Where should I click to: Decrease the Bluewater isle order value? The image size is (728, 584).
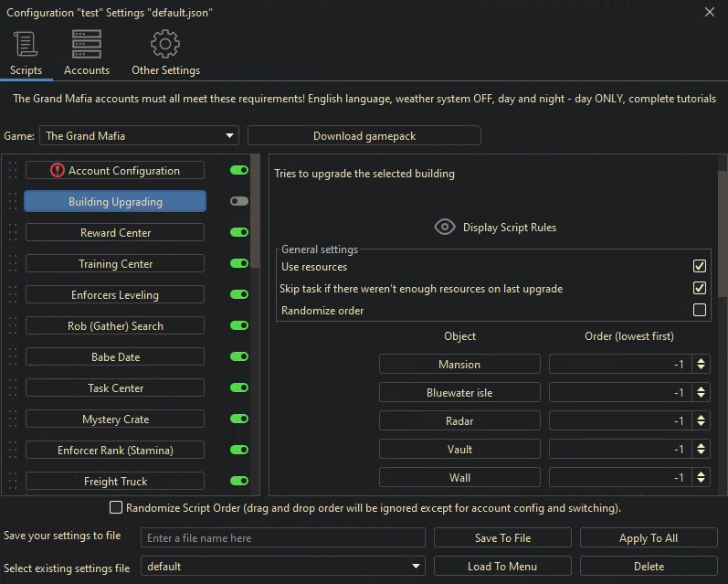click(x=701, y=397)
